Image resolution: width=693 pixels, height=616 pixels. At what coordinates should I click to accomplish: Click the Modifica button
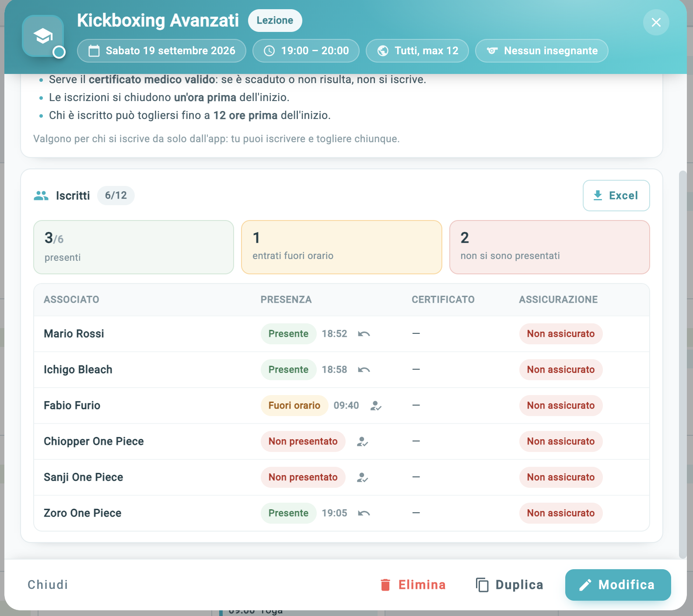tap(618, 585)
